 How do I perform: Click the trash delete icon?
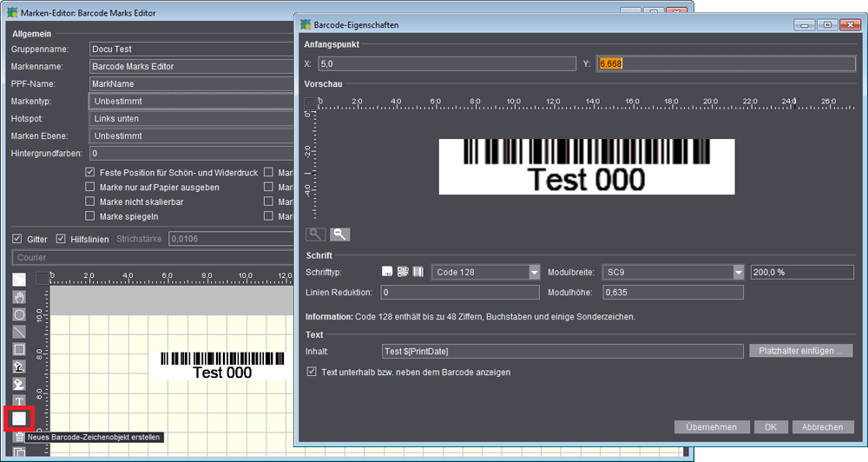[x=19, y=437]
